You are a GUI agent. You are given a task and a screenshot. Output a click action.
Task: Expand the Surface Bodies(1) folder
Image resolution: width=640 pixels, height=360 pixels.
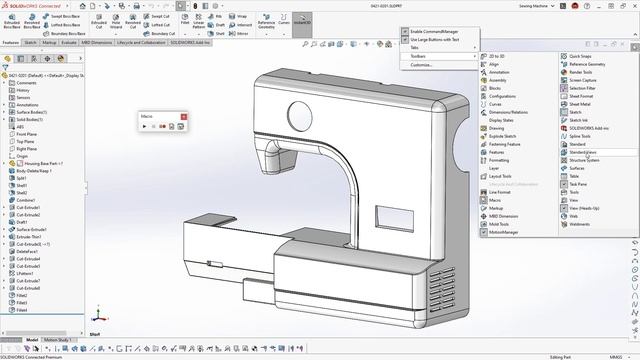(4, 112)
